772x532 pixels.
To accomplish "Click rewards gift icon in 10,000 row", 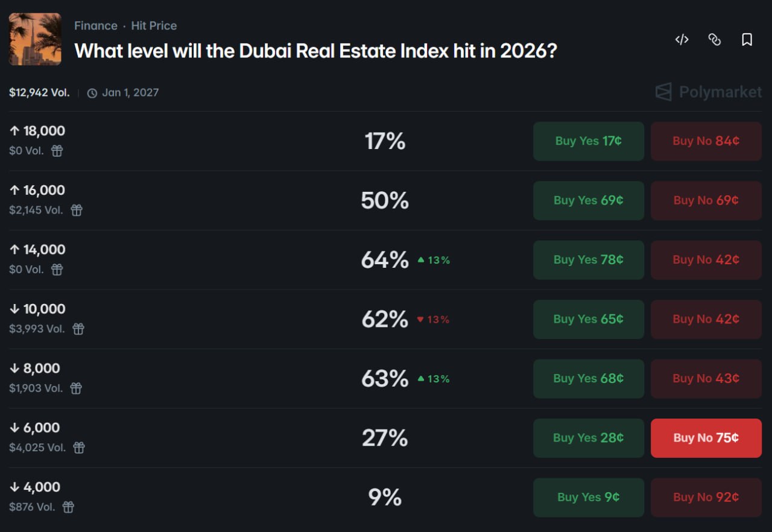I will (x=78, y=329).
